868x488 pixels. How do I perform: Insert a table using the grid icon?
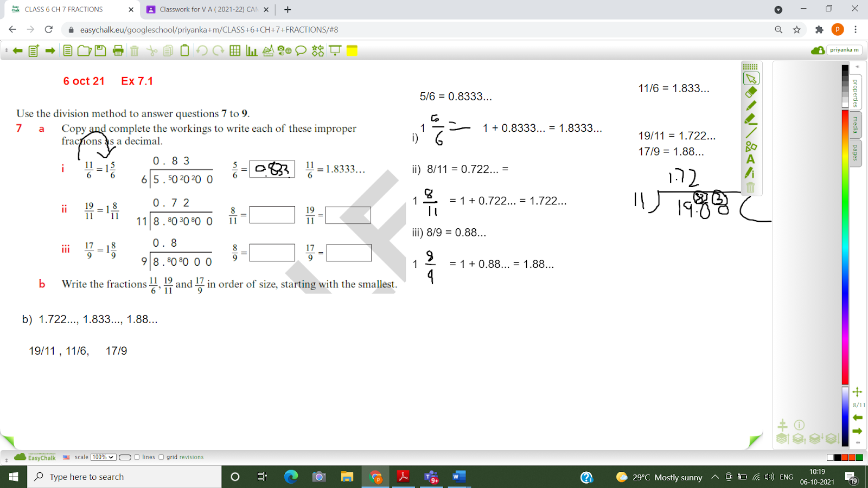pos(235,50)
